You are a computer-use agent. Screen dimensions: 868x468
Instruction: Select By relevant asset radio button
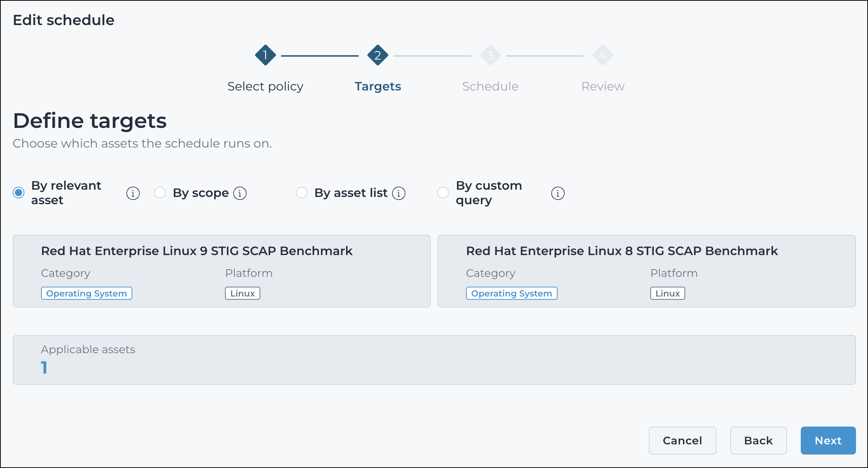pyautogui.click(x=19, y=193)
